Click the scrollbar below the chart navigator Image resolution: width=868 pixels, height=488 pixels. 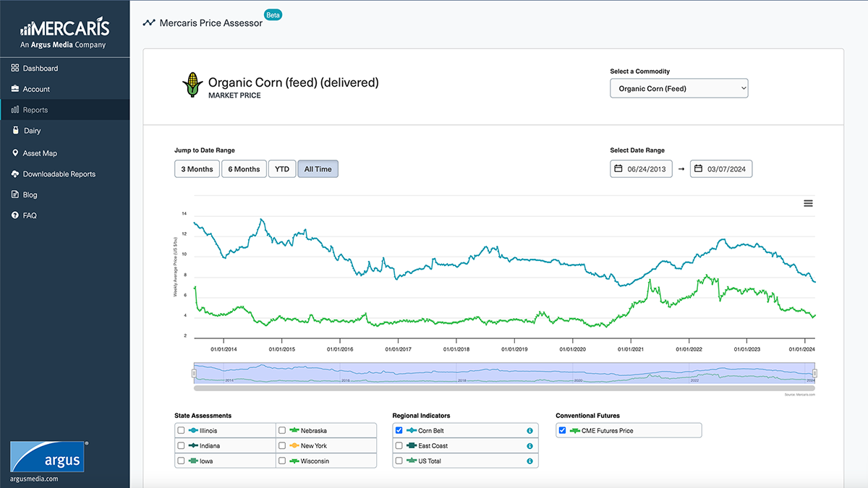click(504, 388)
